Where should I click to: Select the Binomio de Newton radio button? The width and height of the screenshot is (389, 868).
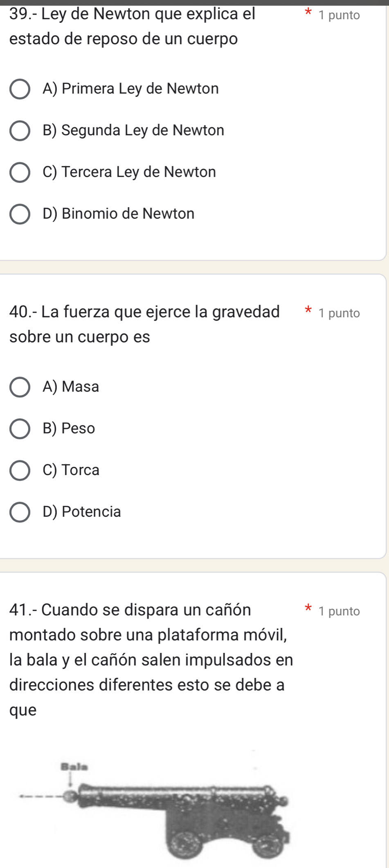[20, 214]
